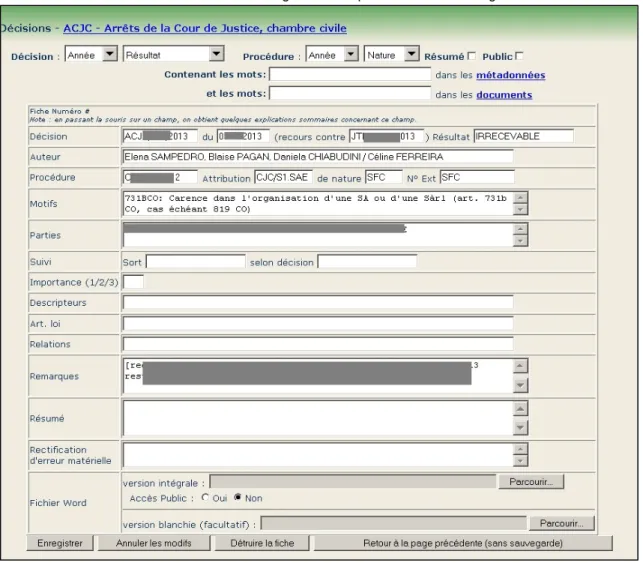Open ACJC Arrêts de la Cour link
This screenshot has width=643, height=563.
pyautogui.click(x=205, y=28)
